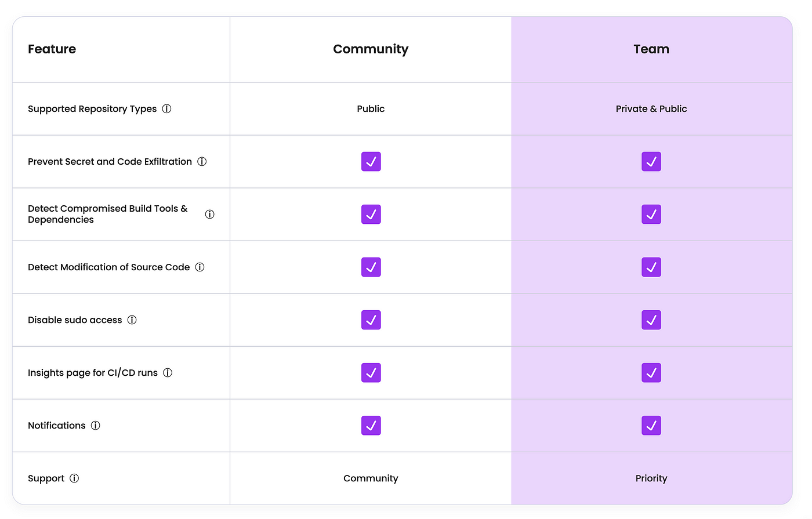View info about Detect Modification of Source Code
The width and height of the screenshot is (812, 519).
click(x=200, y=267)
